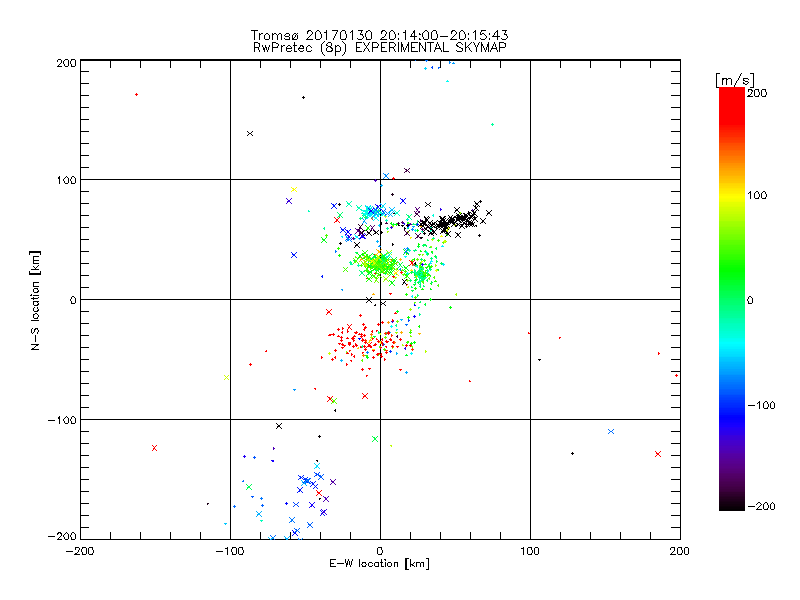The image size is (800, 600).
Task: Click the y-axis tick label '-200'
Action: 62,536
